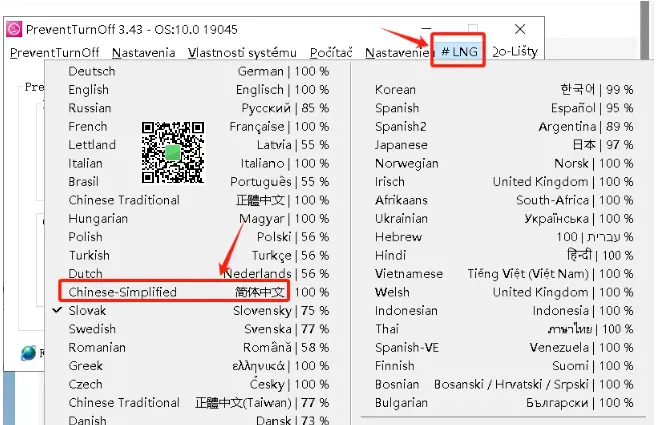The width and height of the screenshot is (660, 425).
Task: Choose Czech Česky language
Action: 198,384
